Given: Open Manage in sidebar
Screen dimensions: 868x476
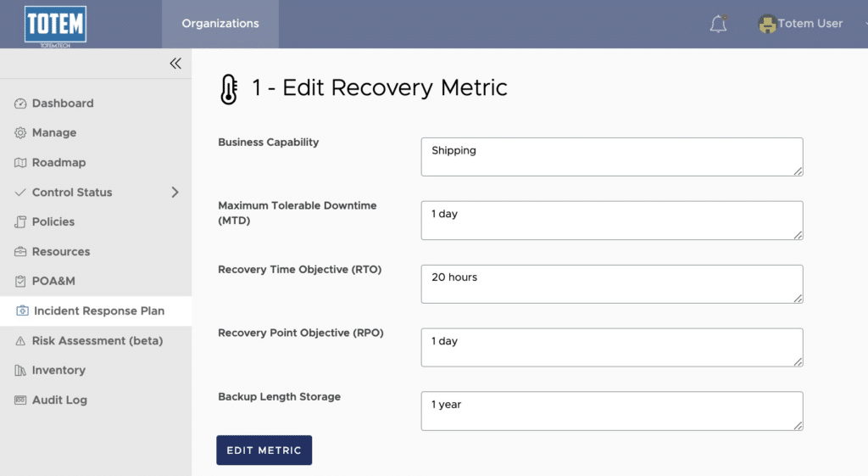Looking at the screenshot, I should pyautogui.click(x=54, y=133).
